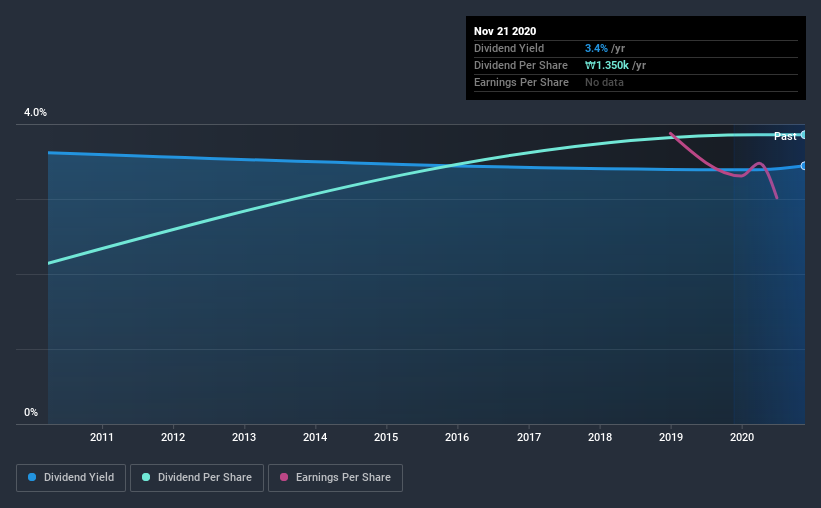Toggle the Earnings Per Share legend button
Screen dimensions: 821x508
pyautogui.click(x=335, y=478)
